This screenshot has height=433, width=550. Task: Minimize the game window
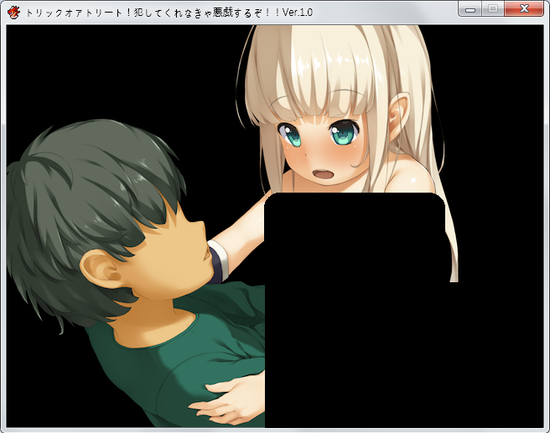pyautogui.click(x=470, y=9)
